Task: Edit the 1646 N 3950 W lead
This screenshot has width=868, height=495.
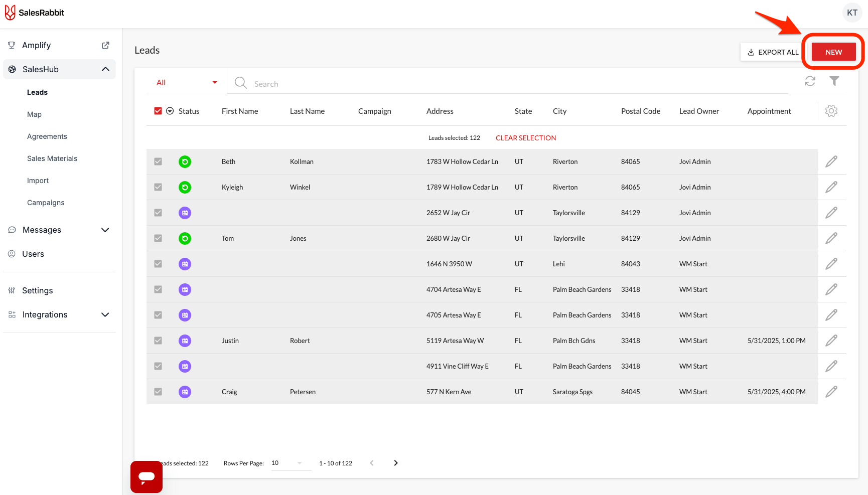Action: (x=831, y=264)
